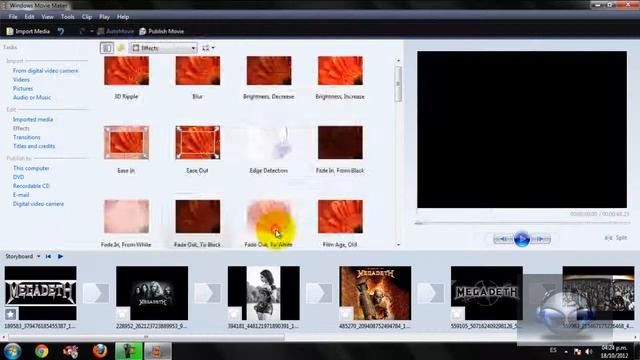The height and width of the screenshot is (360, 640).
Task: Open the Windows Start button
Action: point(13,351)
